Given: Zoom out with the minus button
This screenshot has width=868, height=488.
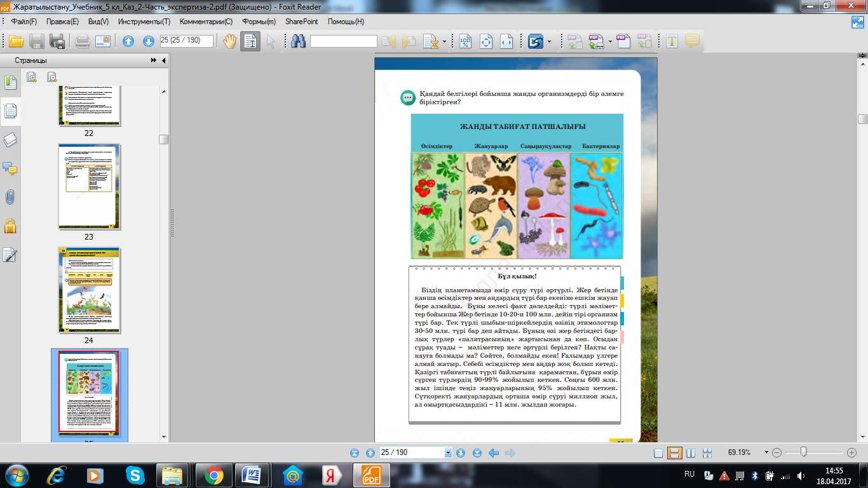Looking at the screenshot, I should point(776,453).
